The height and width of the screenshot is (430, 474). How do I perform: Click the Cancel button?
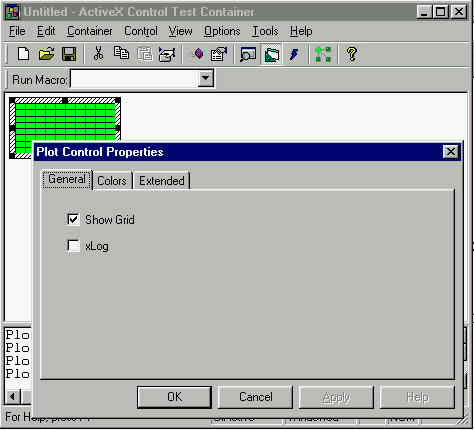256,397
